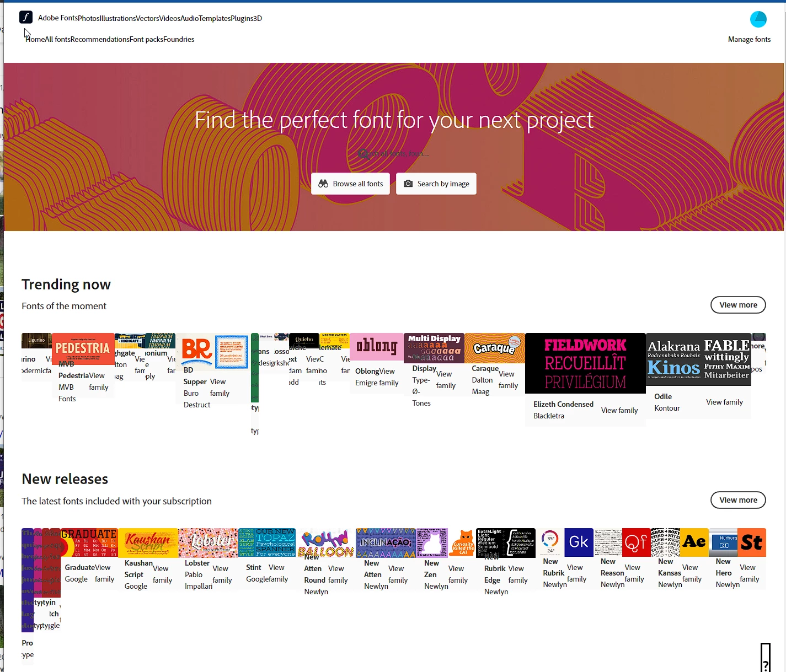Open Plugins in the top navigation
This screenshot has height=672, width=786.
[242, 18]
